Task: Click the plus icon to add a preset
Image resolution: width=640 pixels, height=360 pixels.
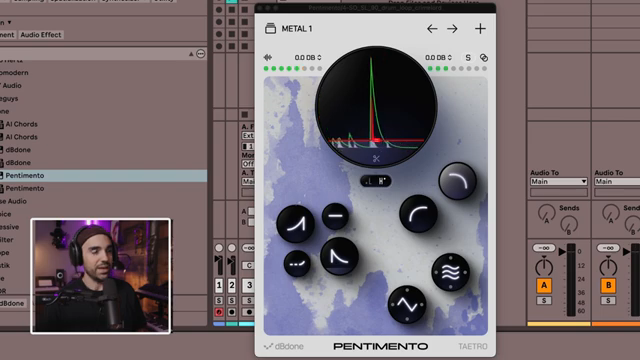Action: (x=480, y=29)
